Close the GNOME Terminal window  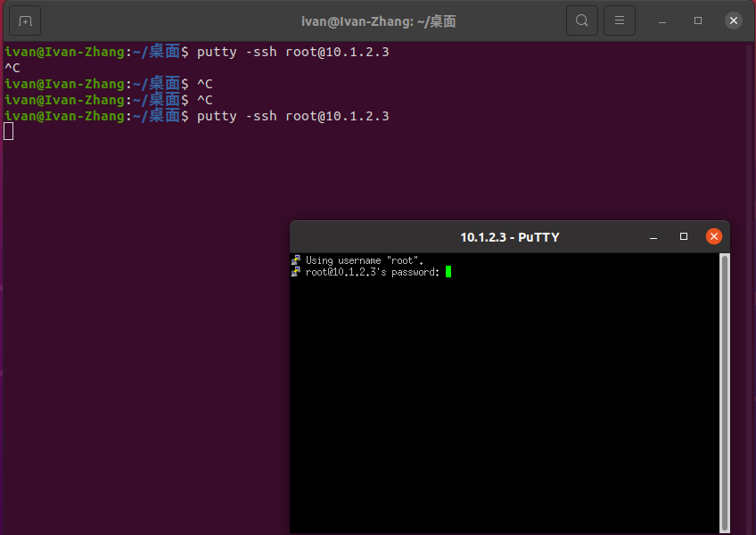(734, 20)
